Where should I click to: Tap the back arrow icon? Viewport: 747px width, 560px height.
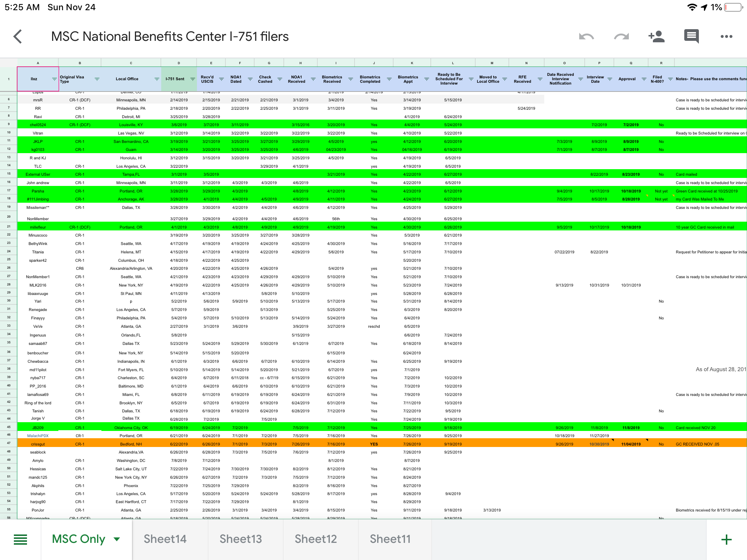point(18,36)
